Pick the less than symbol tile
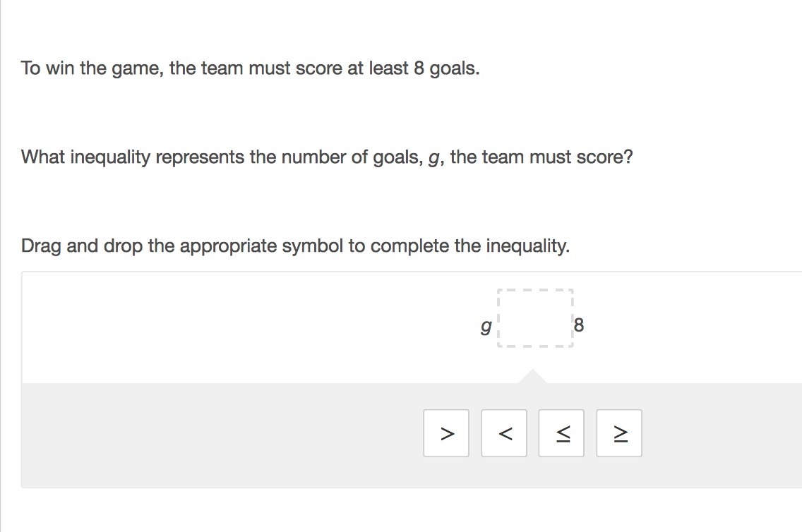 tap(504, 433)
